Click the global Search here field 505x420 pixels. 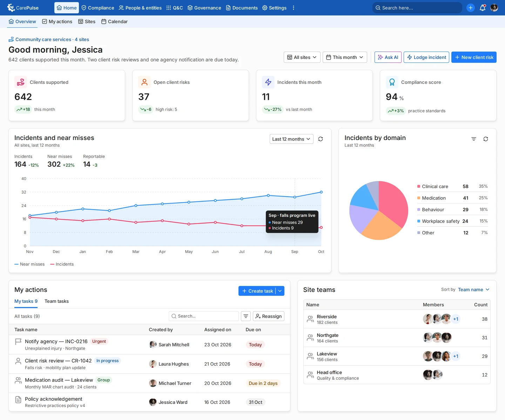(417, 8)
